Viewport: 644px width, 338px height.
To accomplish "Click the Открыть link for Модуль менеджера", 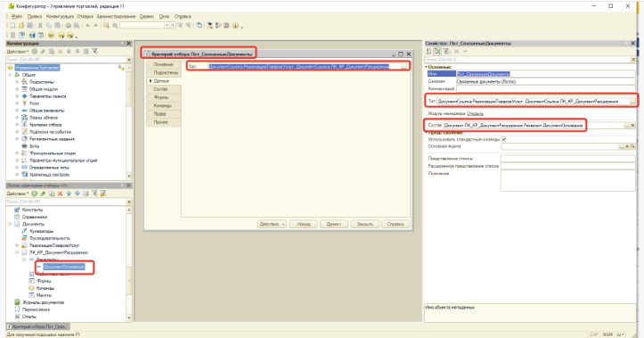I will click(x=475, y=113).
